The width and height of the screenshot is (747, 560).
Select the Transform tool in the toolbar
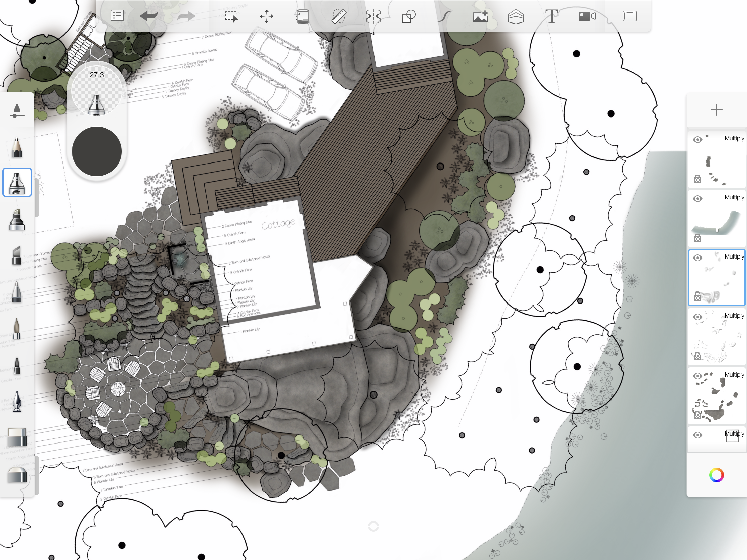[267, 16]
